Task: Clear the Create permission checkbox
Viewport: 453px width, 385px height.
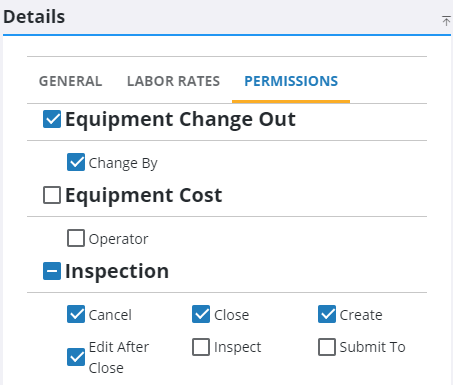Action: click(327, 314)
